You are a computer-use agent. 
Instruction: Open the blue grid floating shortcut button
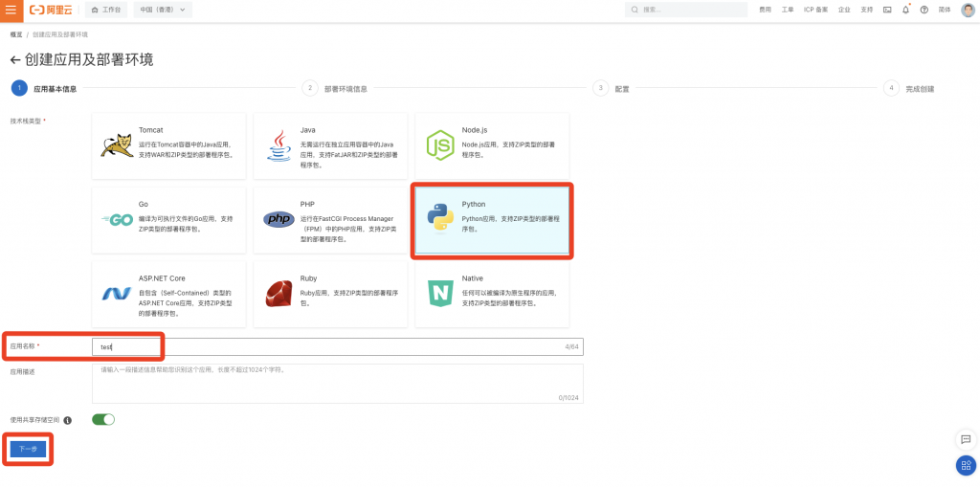coord(966,465)
